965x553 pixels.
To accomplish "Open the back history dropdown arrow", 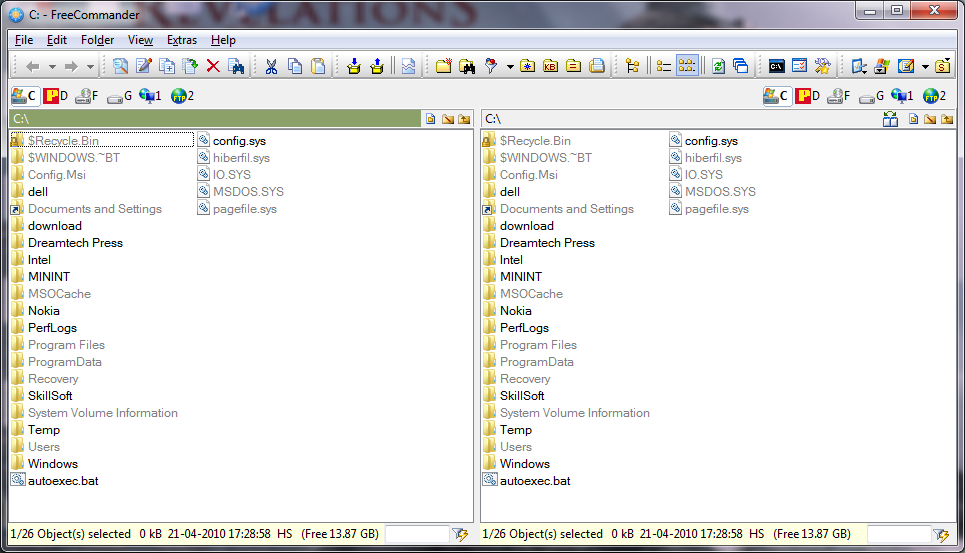I will (x=52, y=66).
